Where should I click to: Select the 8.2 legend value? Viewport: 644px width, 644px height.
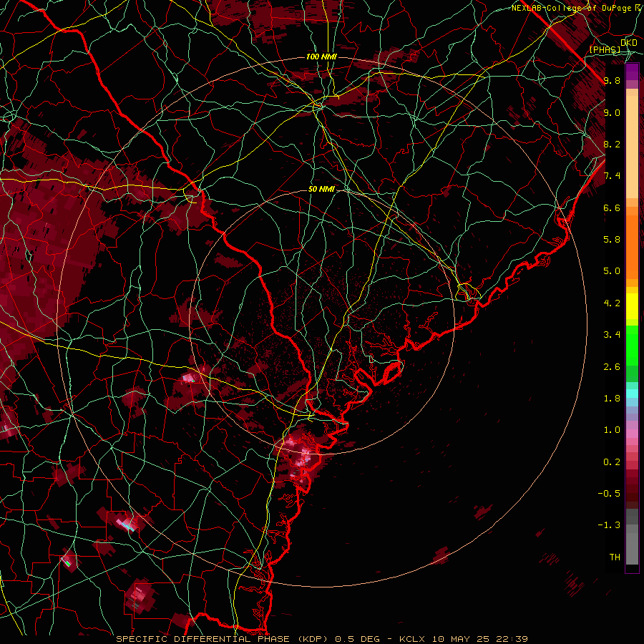tap(612, 144)
